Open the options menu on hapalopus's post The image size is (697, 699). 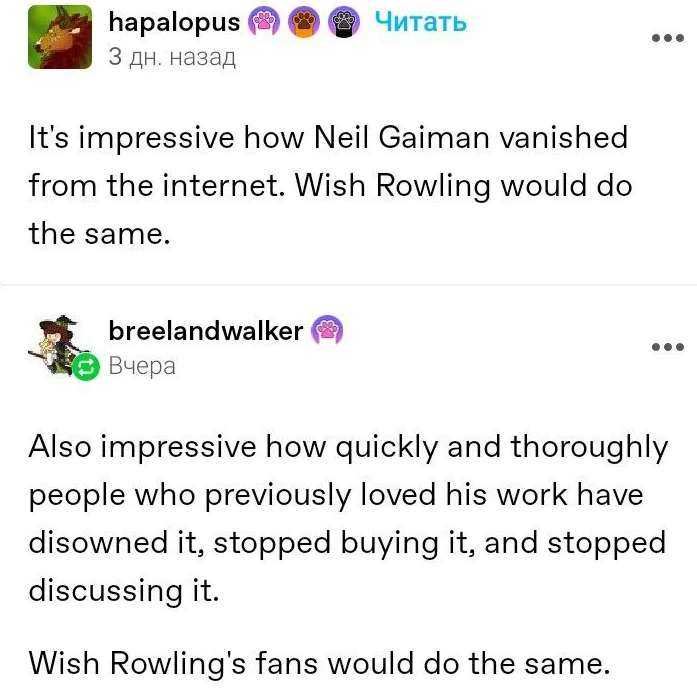[667, 39]
